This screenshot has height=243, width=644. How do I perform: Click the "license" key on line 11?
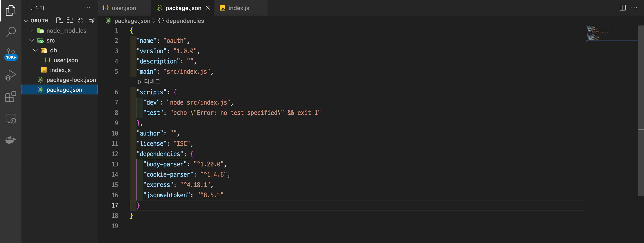pyautogui.click(x=151, y=143)
